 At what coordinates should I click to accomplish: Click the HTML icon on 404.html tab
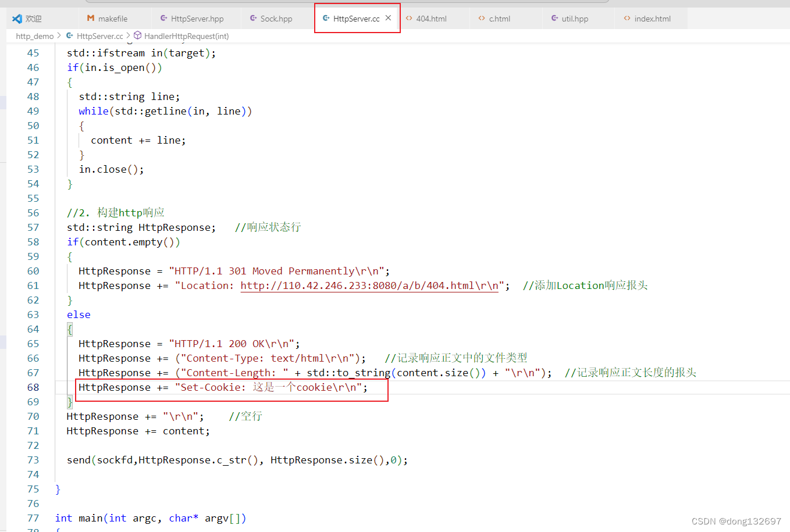[x=409, y=19]
